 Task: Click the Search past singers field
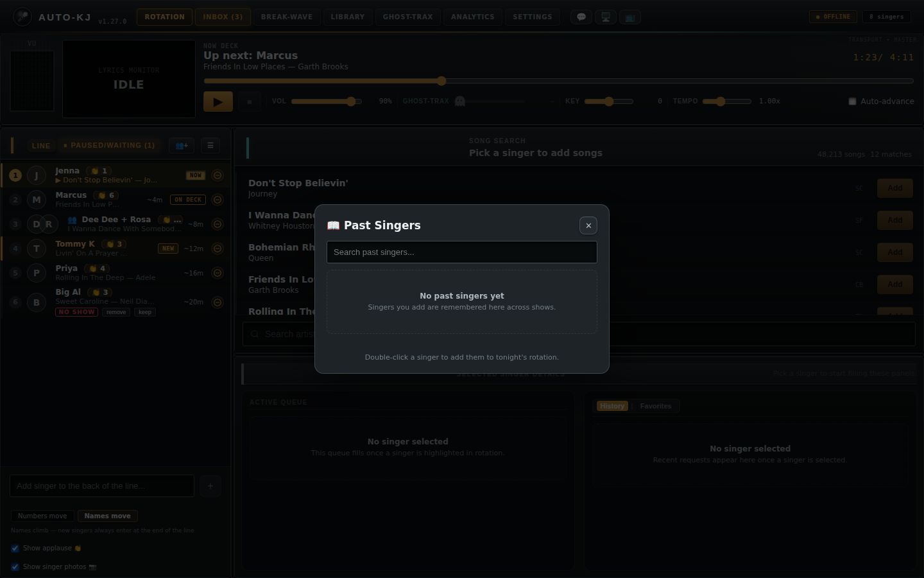pyautogui.click(x=462, y=252)
